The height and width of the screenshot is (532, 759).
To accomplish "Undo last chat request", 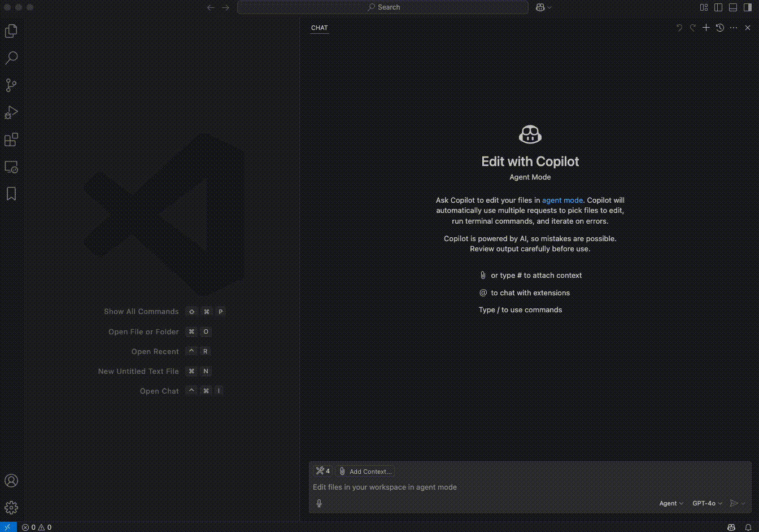I will 679,28.
